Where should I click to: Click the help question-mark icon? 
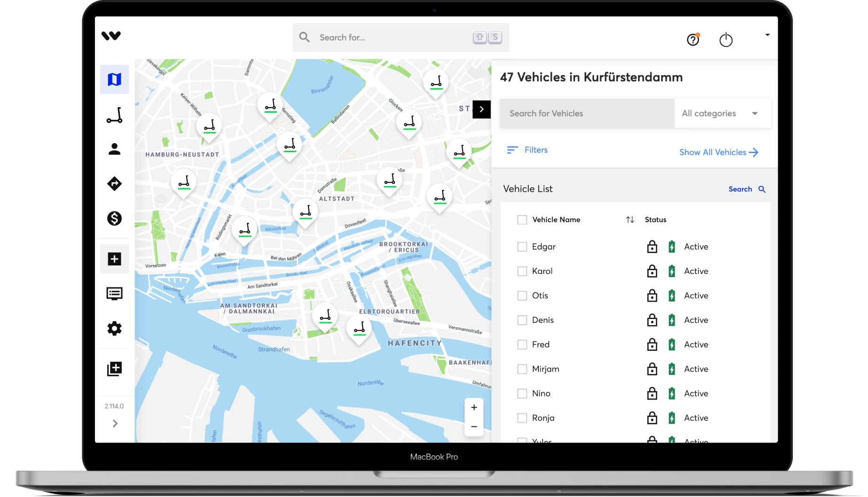692,40
